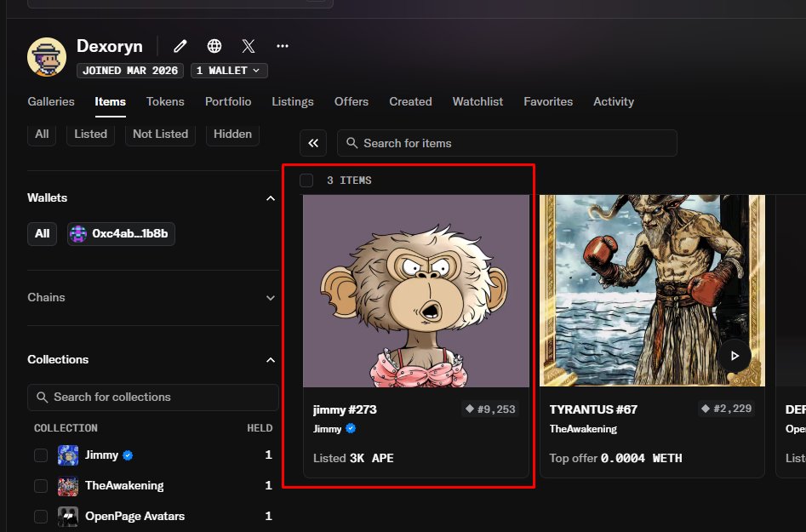Open the Favorites tab
Viewport: 806px width, 532px height.
[x=548, y=102]
